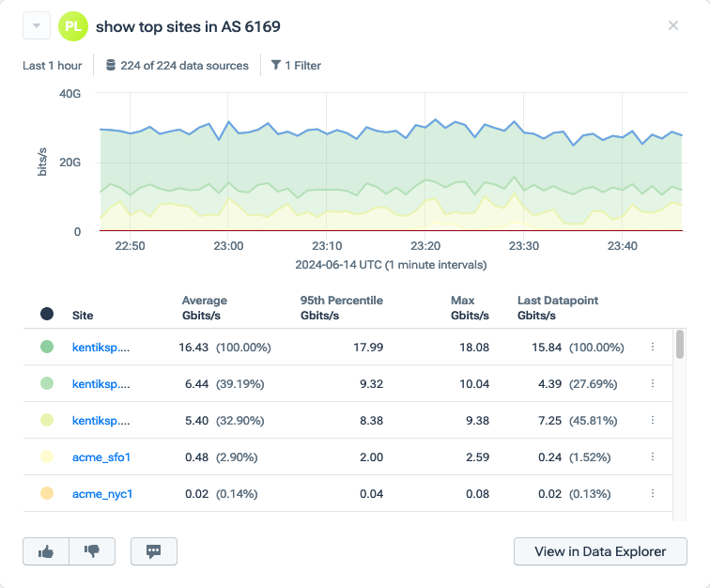Expand the dropdown arrow beside the query title
The width and height of the screenshot is (710, 588).
tap(36, 26)
